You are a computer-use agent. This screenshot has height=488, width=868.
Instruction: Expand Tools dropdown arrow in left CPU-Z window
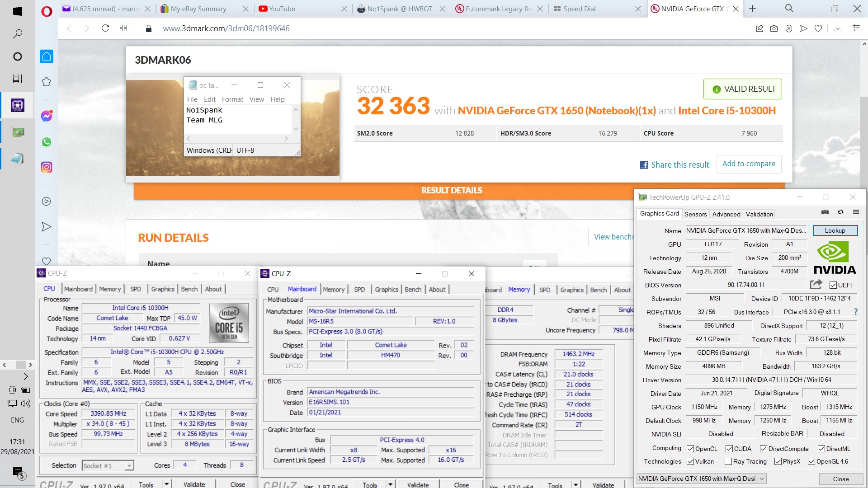[x=166, y=484]
